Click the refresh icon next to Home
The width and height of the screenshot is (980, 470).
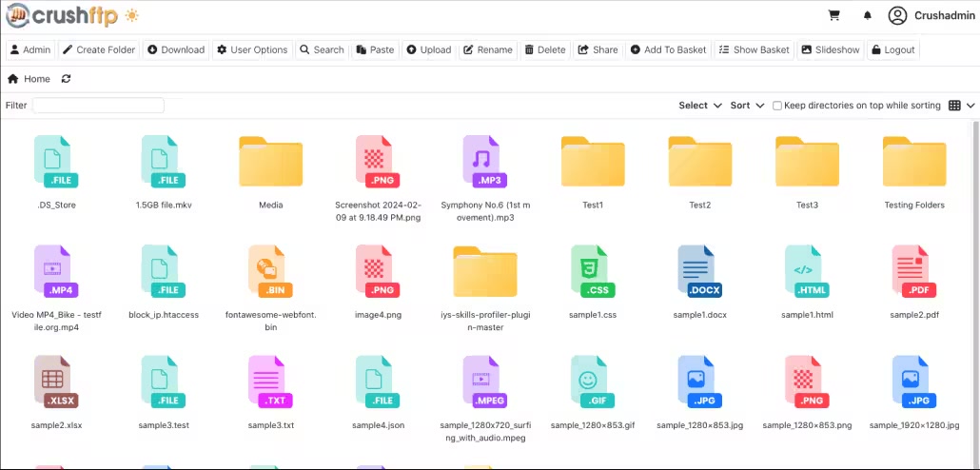point(66,79)
